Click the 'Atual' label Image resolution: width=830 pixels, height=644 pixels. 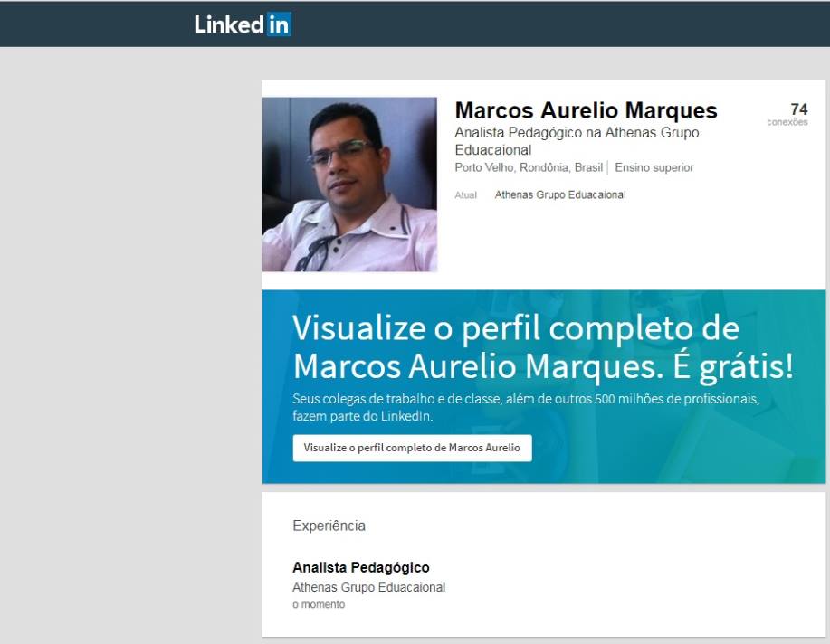pyautogui.click(x=465, y=195)
